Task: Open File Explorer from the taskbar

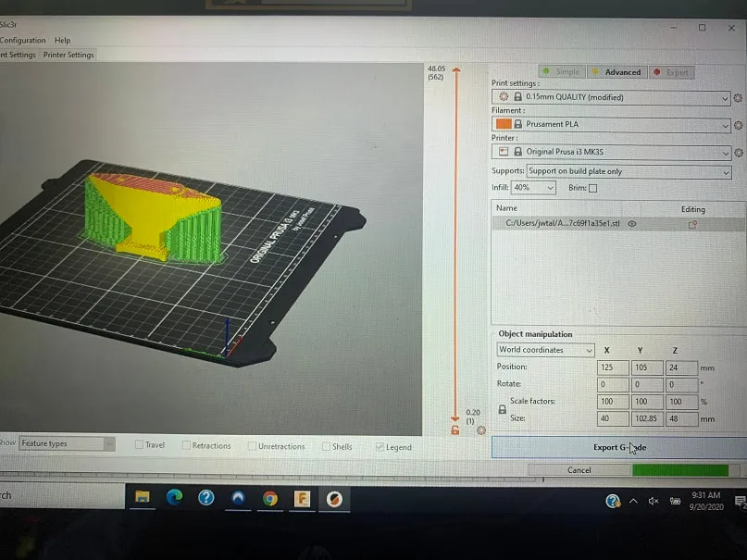Action: (x=143, y=498)
